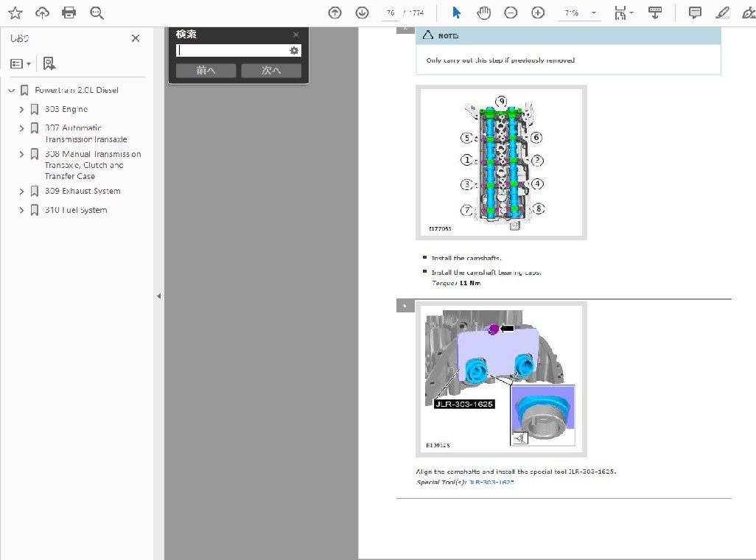Click the 次へ next result button
Viewport: 756px width, 560px height.
click(x=271, y=71)
